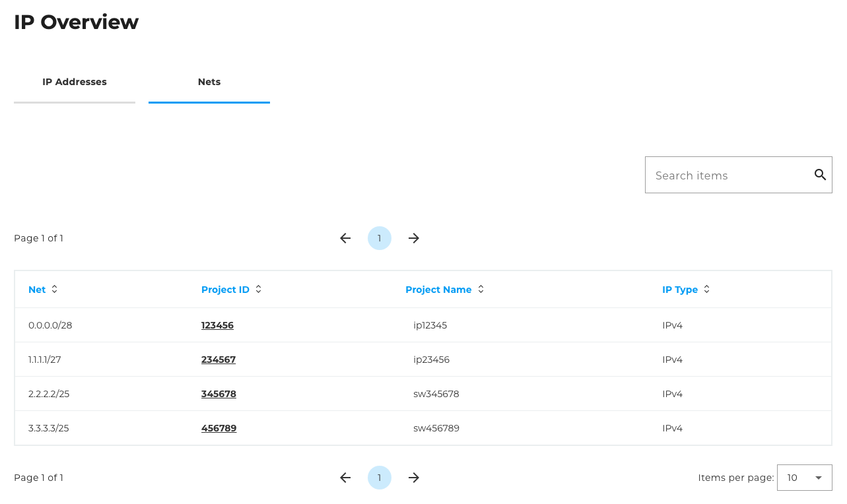Open project ID 456789 link
The image size is (847, 504).
219,428
